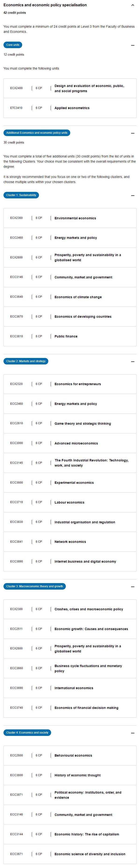Open Economic science of diversity and inclusion
The image size is (140, 868).
point(70,854)
